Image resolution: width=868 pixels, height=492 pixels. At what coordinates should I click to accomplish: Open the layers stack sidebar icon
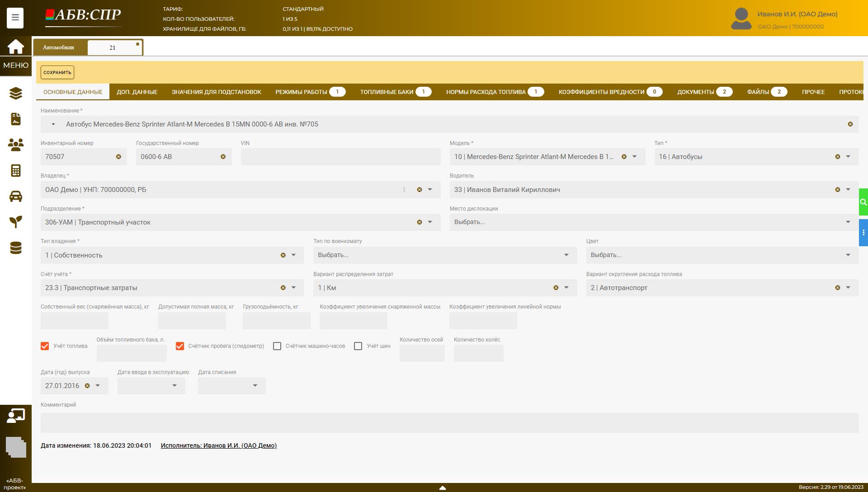[x=15, y=93]
